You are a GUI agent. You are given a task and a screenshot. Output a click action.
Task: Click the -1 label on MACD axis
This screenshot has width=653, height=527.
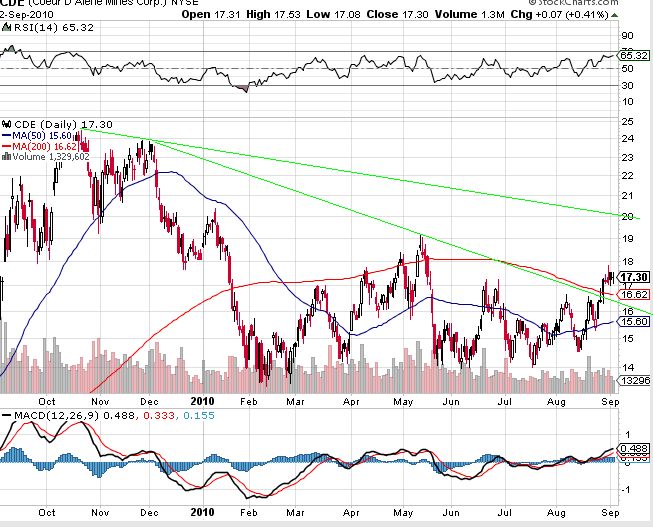coord(626,490)
